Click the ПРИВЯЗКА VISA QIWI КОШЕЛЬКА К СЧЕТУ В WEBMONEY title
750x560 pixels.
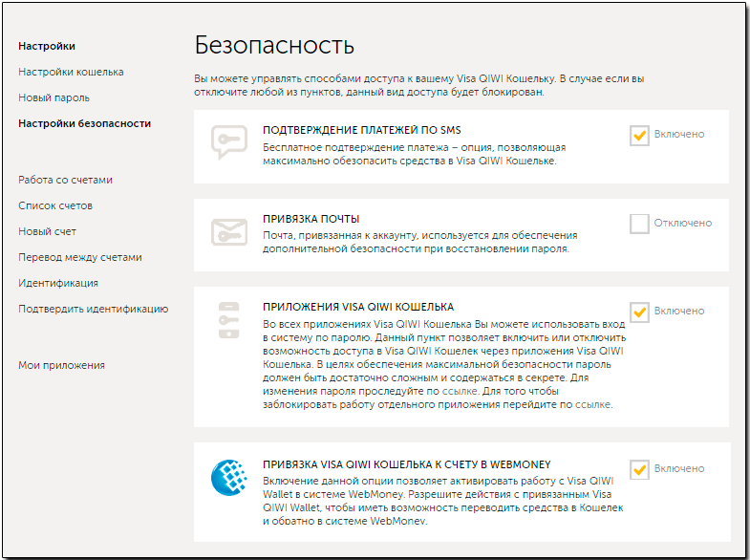407,464
